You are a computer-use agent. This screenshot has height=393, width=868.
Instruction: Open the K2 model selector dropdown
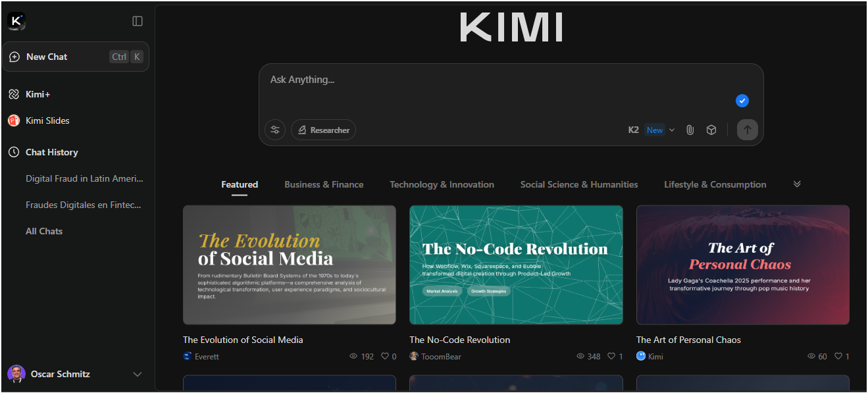(x=651, y=130)
